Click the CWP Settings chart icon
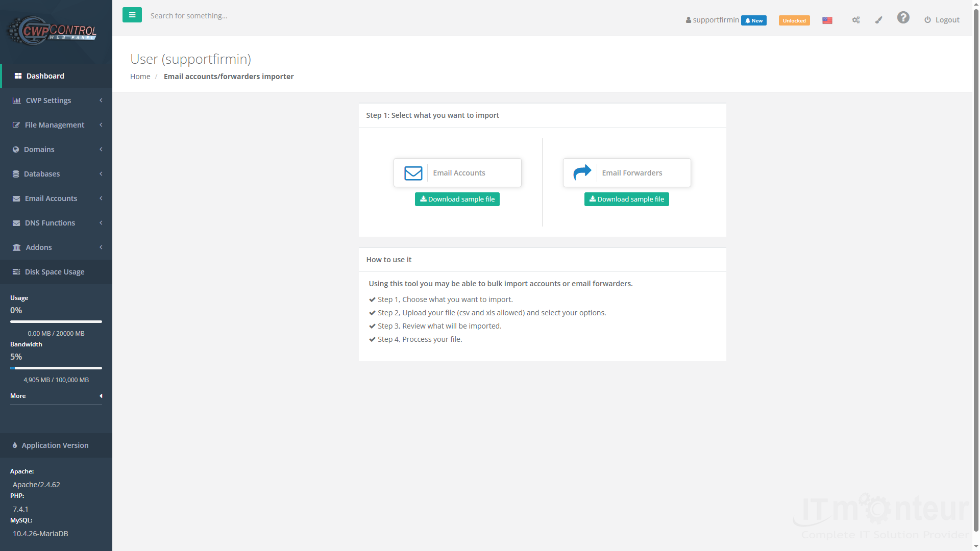 tap(17, 101)
